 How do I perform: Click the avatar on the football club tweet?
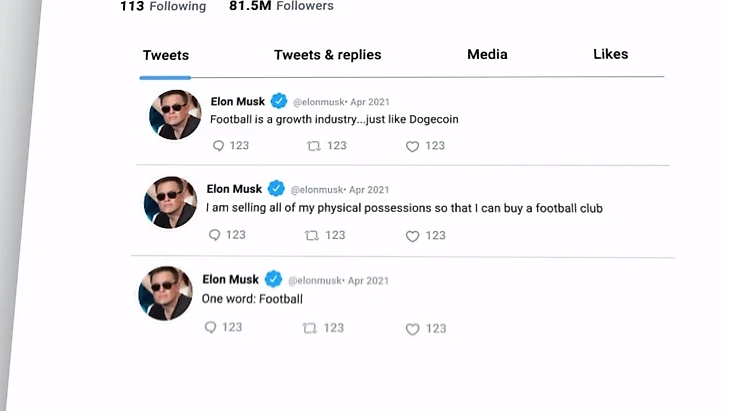tap(170, 203)
